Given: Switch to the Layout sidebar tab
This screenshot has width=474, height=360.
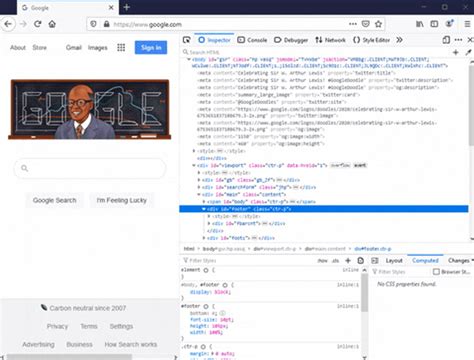Looking at the screenshot, I should pos(394,261).
